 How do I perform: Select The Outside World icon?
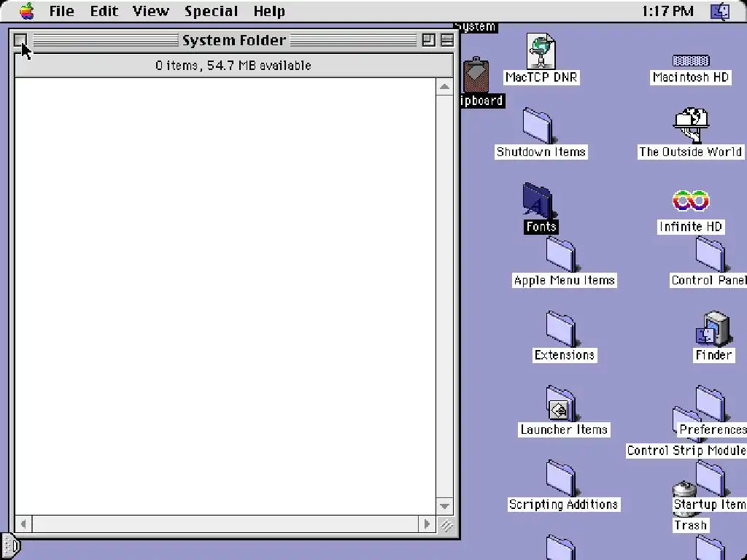[691, 125]
